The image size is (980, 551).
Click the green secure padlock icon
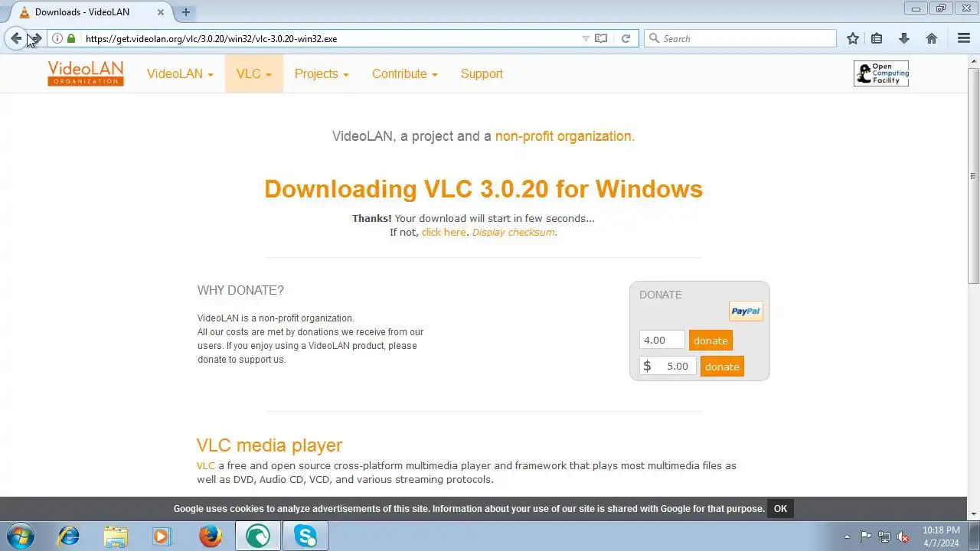point(71,38)
